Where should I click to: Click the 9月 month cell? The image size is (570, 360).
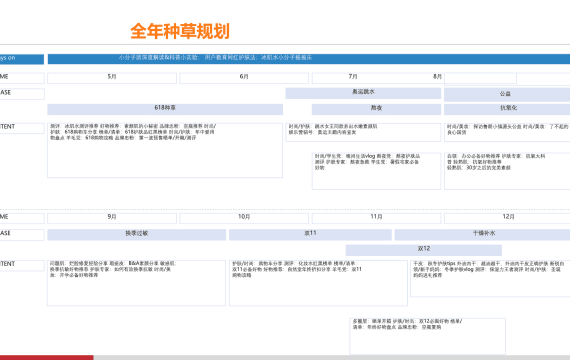[112, 218]
